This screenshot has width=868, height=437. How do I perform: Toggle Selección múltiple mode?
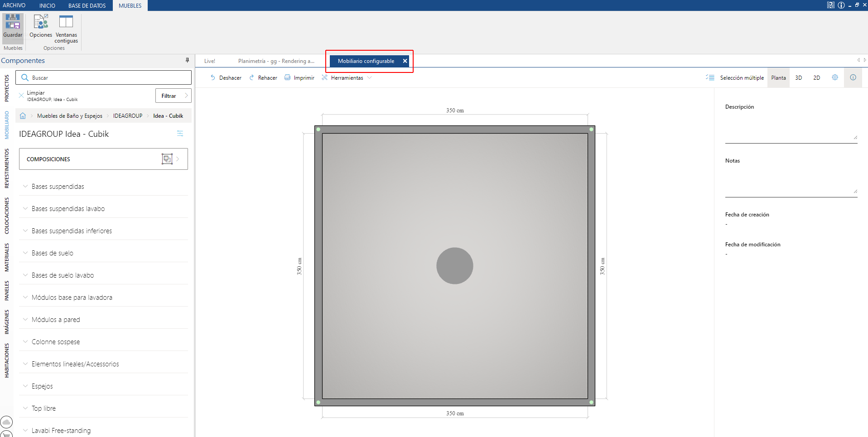tap(742, 78)
